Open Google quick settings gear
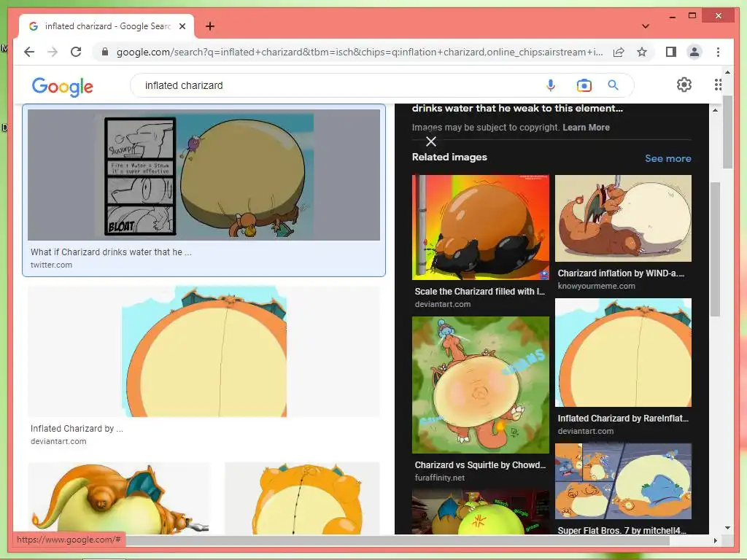747x560 pixels. (x=684, y=85)
